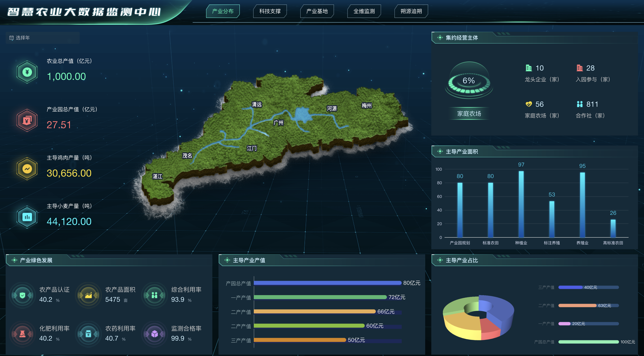644x356 pixels.
Task: Click the red flask icon for 化肥利用率
Action: [x=22, y=334]
